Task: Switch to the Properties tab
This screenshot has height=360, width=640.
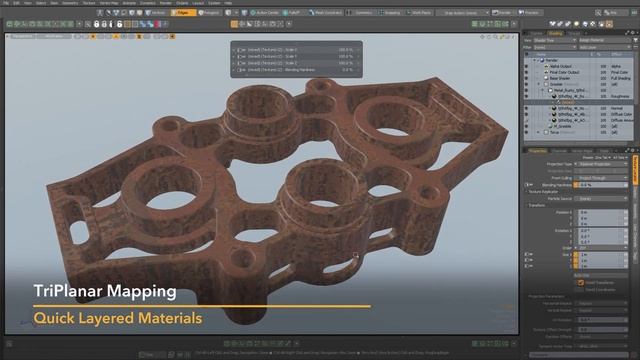Action: 537,151
